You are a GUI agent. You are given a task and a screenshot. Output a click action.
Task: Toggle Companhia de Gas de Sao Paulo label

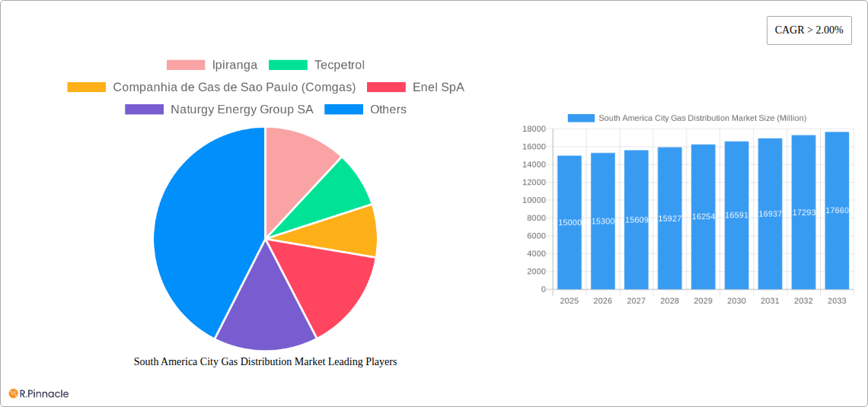235,87
